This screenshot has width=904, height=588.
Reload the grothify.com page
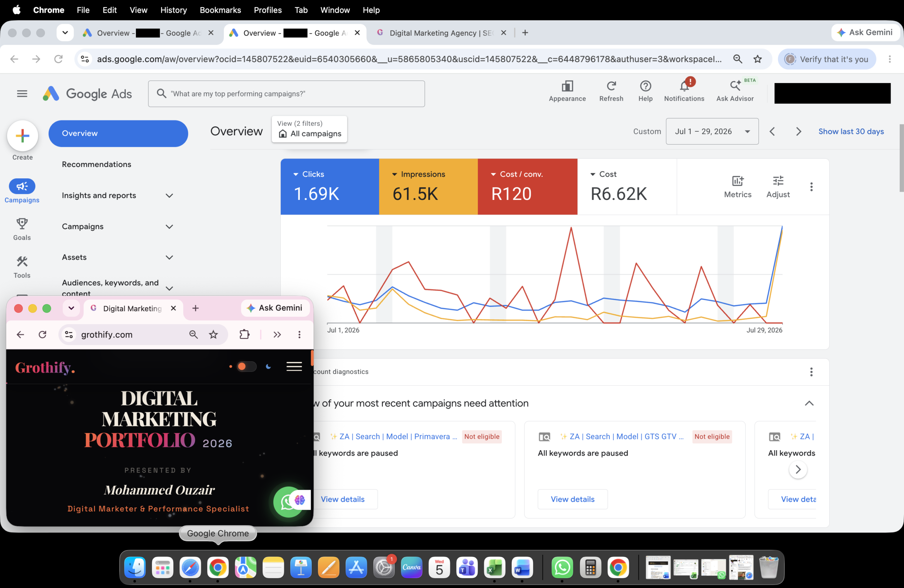42,334
